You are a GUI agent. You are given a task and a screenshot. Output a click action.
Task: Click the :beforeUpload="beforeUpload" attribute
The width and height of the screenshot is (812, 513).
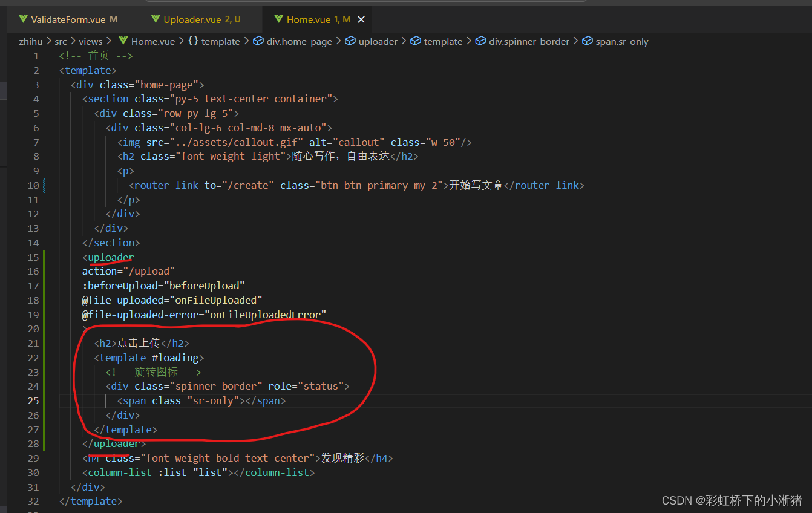click(163, 286)
